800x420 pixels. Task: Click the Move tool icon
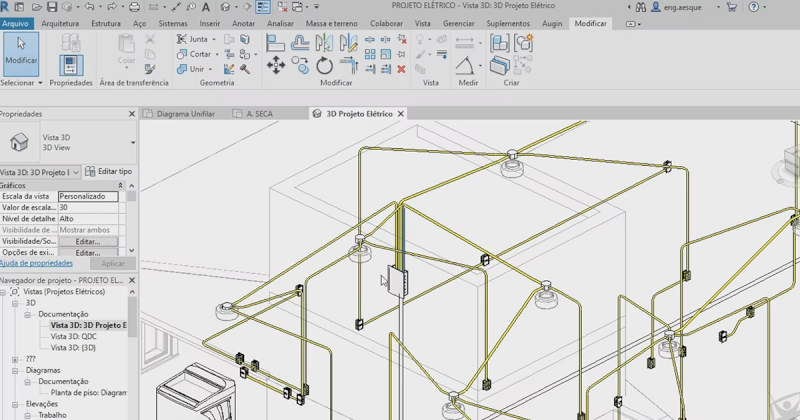click(x=276, y=65)
